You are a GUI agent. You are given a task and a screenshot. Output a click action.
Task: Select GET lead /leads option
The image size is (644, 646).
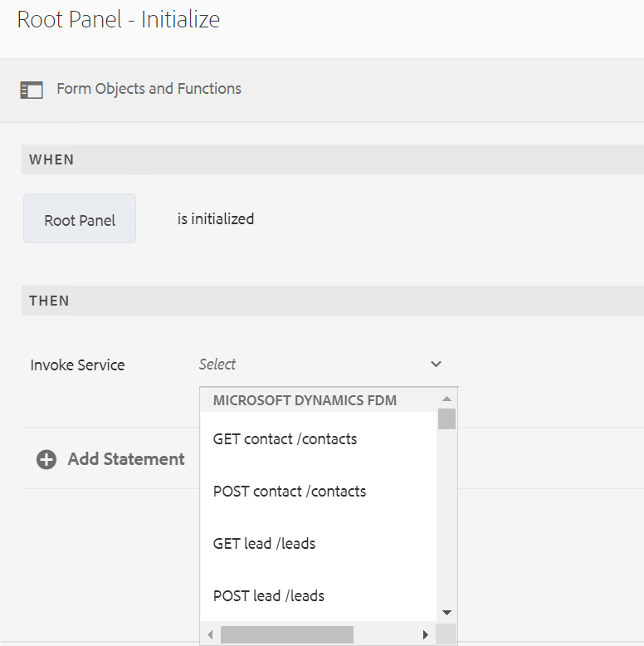pos(264,543)
